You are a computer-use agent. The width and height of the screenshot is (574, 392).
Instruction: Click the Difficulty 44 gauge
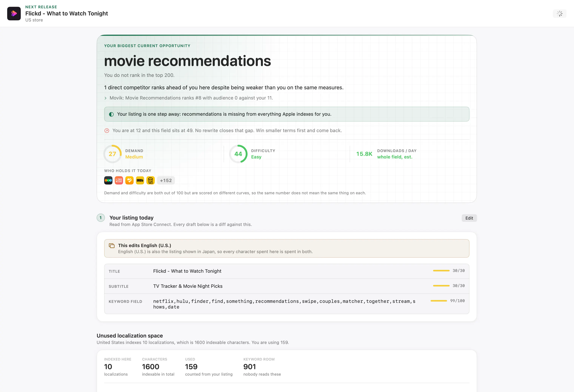pos(238,154)
